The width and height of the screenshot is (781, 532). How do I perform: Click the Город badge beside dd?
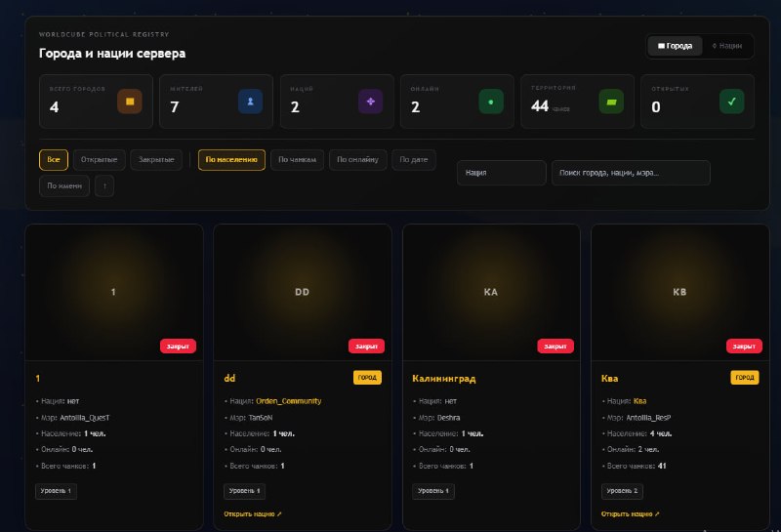(x=368, y=378)
